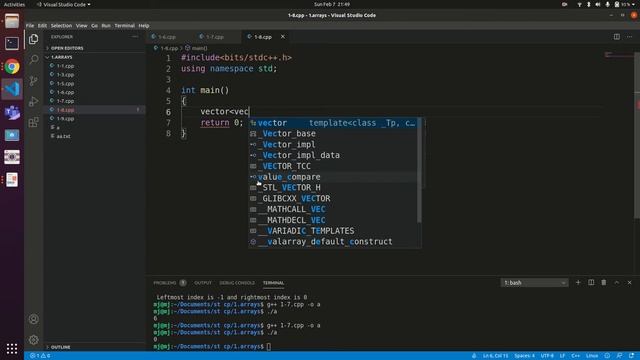Open the Run and Debug view

(33, 101)
